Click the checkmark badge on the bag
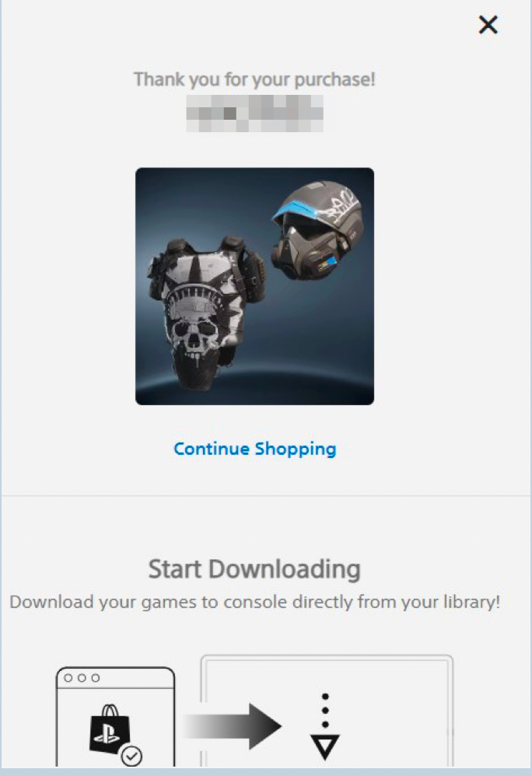 (x=131, y=756)
